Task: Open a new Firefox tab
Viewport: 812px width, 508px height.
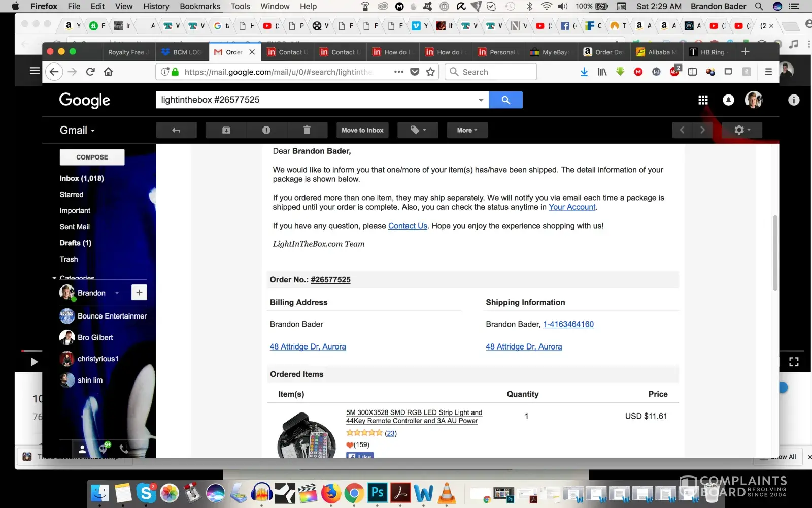Action: [745, 52]
